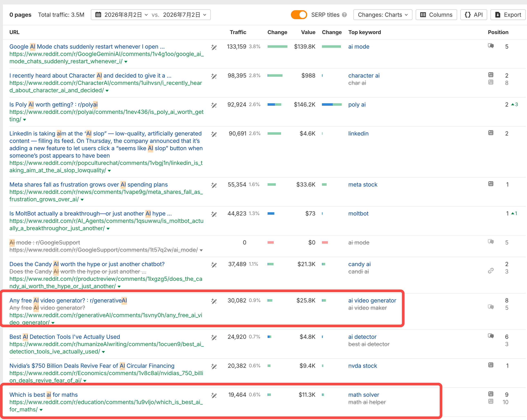The width and height of the screenshot is (527, 420).
Task: Click the 'moltbot' keyword link
Action: [358, 214]
